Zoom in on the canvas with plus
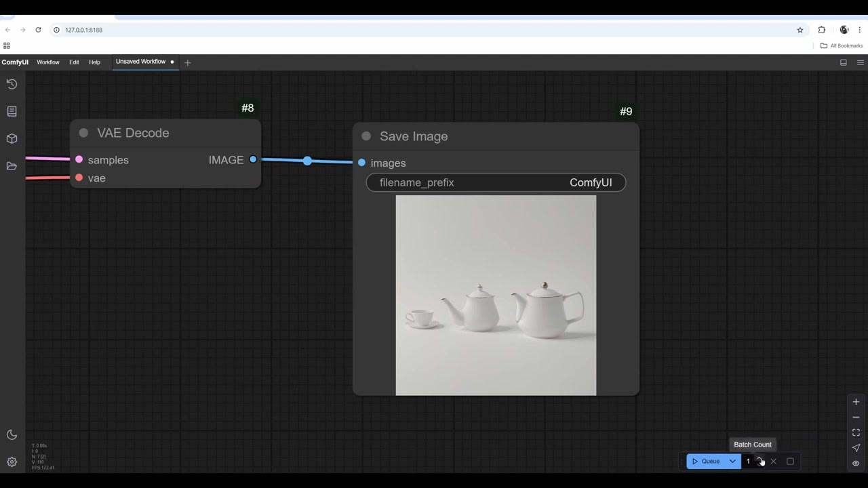Screen dimensions: 868x488 (x=856, y=402)
